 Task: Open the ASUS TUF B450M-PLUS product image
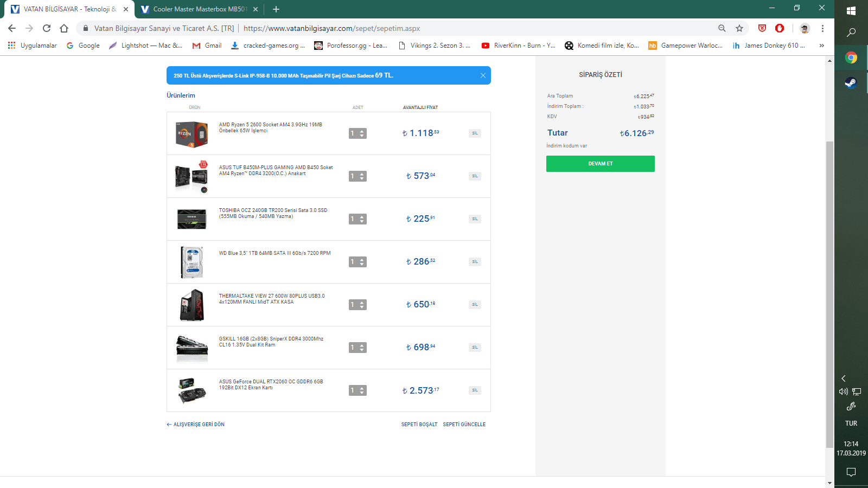[x=192, y=177]
